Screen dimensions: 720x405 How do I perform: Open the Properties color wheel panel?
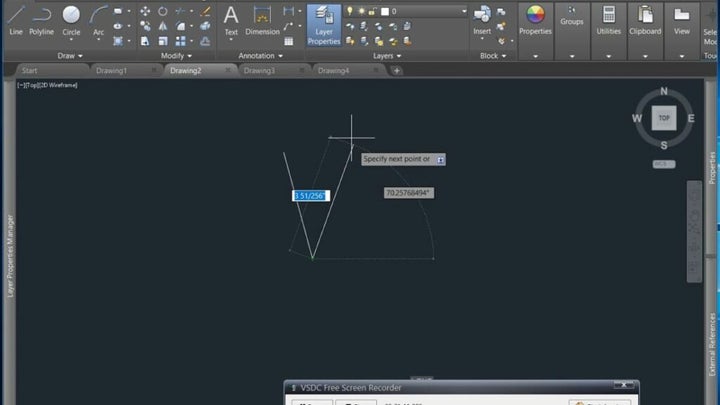click(535, 20)
